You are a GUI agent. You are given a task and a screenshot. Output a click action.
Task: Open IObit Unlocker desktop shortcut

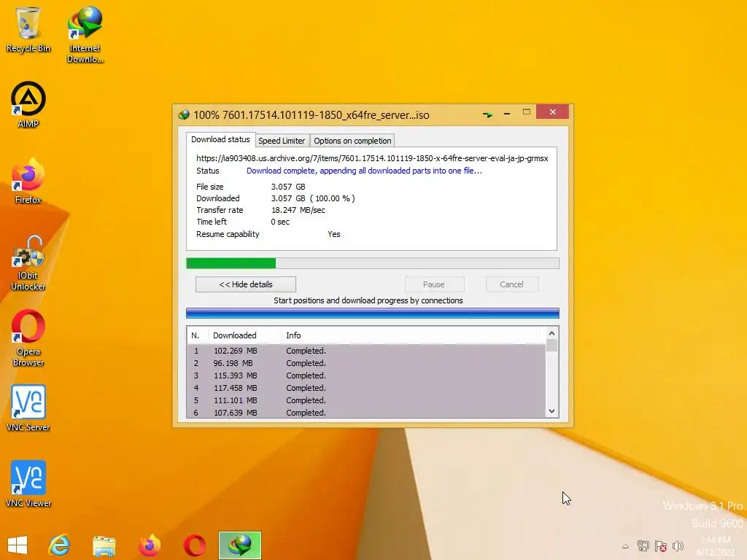pos(28,262)
